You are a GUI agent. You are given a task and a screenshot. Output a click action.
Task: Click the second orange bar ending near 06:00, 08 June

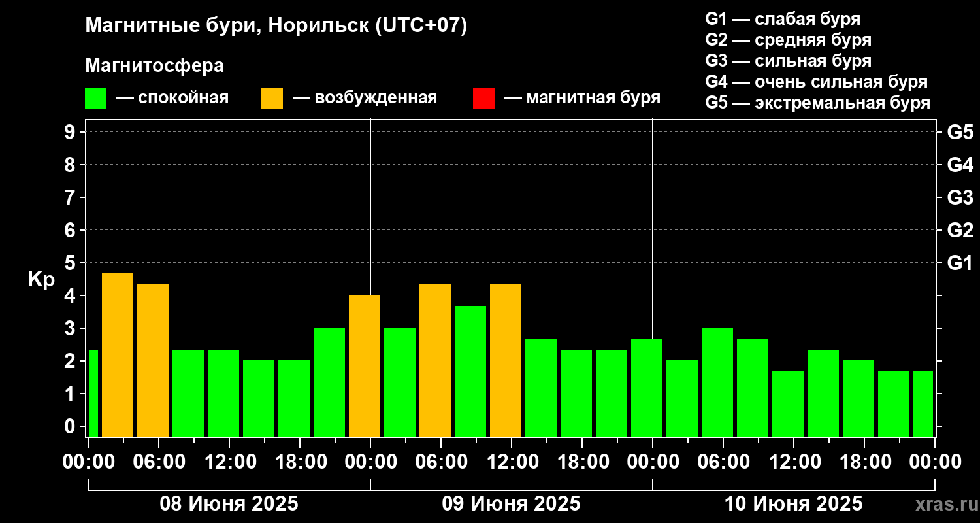click(153, 360)
